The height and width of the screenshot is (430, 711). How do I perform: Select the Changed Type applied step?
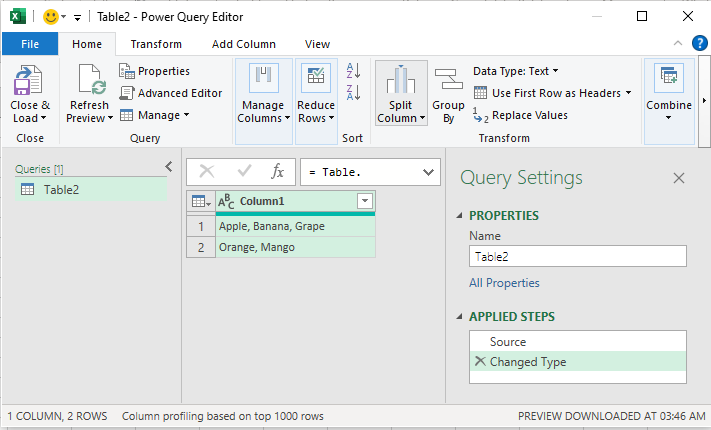(x=578, y=362)
